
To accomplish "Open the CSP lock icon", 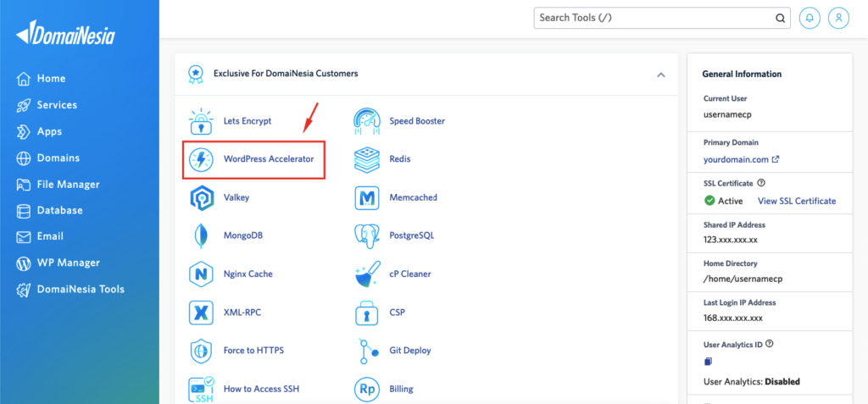I will [x=366, y=313].
